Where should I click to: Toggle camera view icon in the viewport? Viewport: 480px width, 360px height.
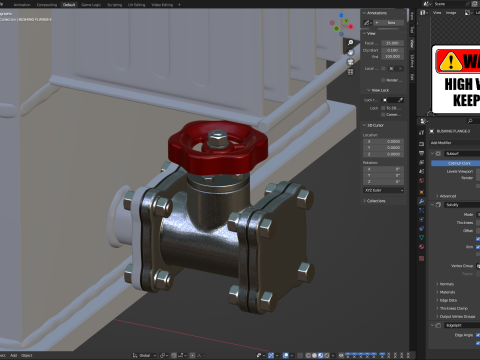(x=350, y=62)
